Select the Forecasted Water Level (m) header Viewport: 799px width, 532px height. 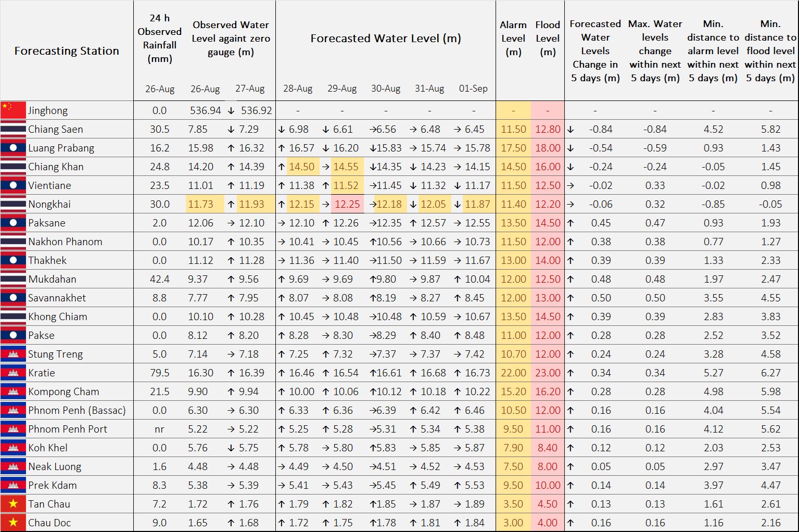[x=386, y=39]
